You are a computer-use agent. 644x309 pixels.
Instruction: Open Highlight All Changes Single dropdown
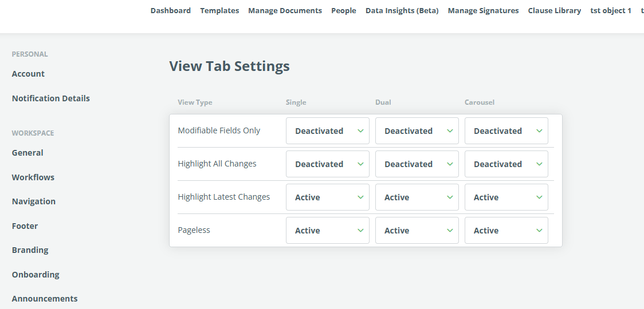coord(327,164)
